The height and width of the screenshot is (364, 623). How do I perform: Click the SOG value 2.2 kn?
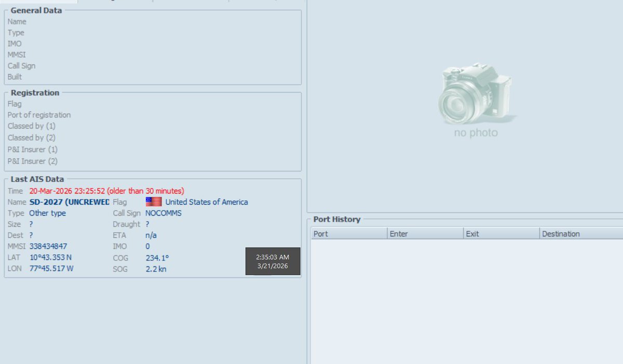pos(156,269)
